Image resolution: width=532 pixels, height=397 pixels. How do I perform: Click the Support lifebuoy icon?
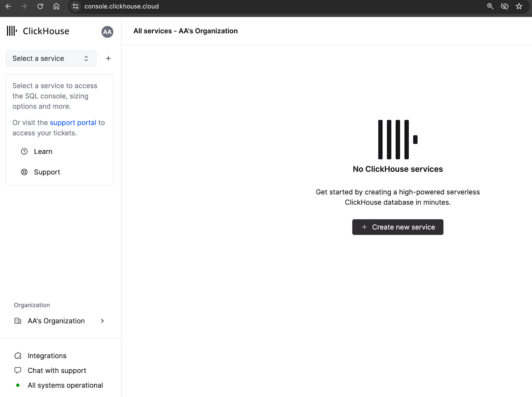point(24,172)
